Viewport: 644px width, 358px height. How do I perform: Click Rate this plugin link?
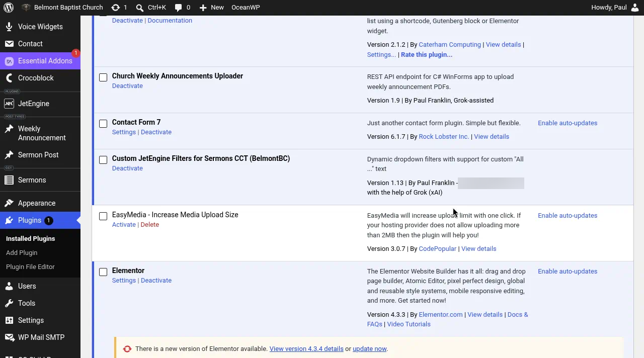(427, 55)
